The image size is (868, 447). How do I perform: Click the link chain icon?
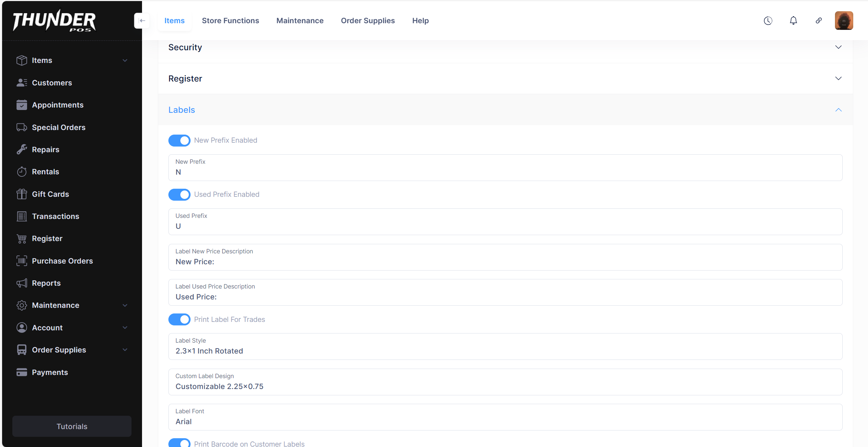(818, 21)
